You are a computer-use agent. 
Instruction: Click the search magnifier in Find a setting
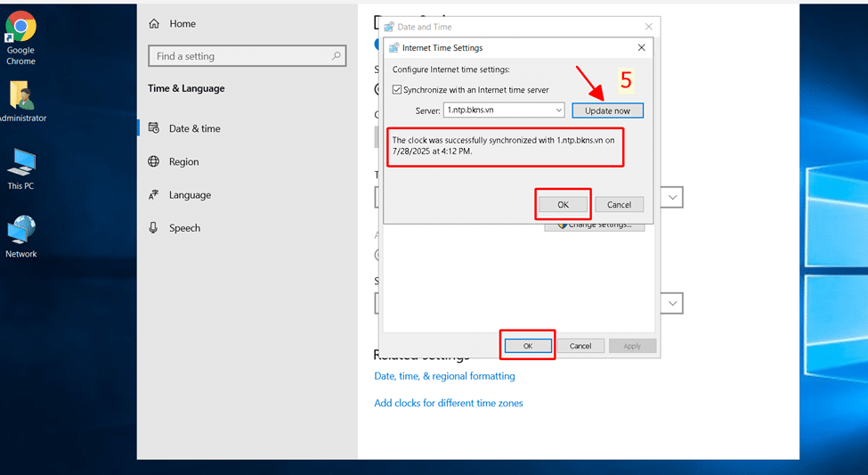(337, 56)
